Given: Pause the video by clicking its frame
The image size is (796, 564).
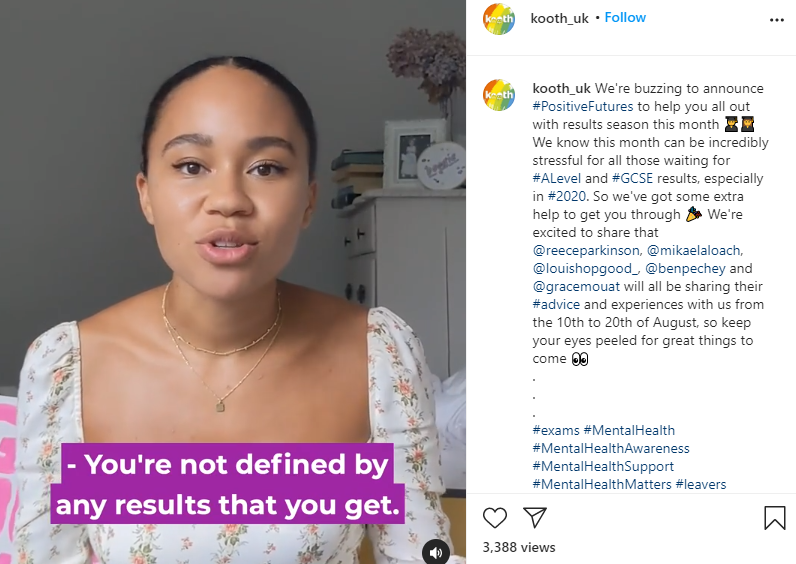Looking at the screenshot, I should click(232, 250).
